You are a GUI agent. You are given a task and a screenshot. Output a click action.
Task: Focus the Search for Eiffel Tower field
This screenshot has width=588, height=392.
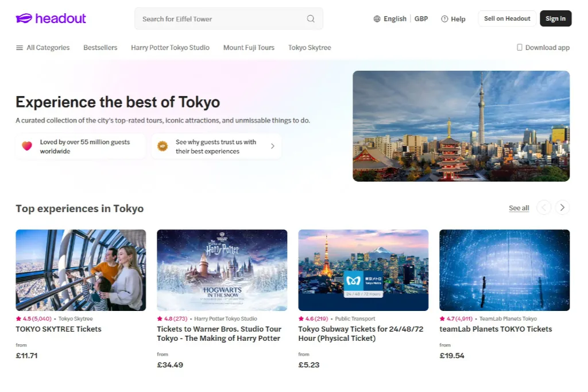click(x=229, y=19)
